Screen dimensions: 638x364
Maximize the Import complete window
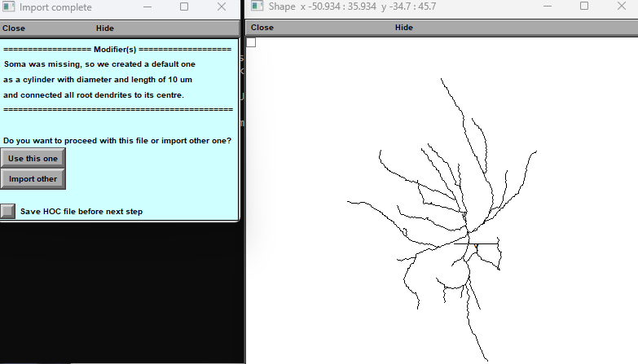coord(183,7)
